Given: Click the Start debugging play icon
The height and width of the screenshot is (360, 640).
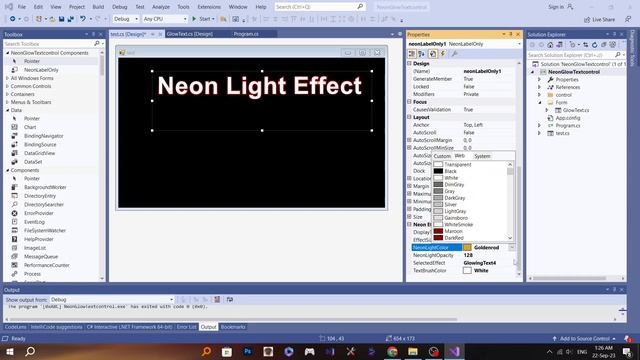Looking at the screenshot, I should [194, 19].
